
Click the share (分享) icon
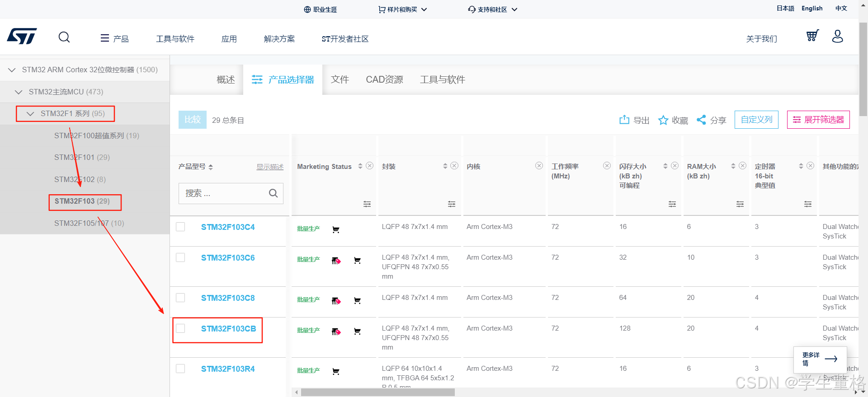tap(701, 120)
